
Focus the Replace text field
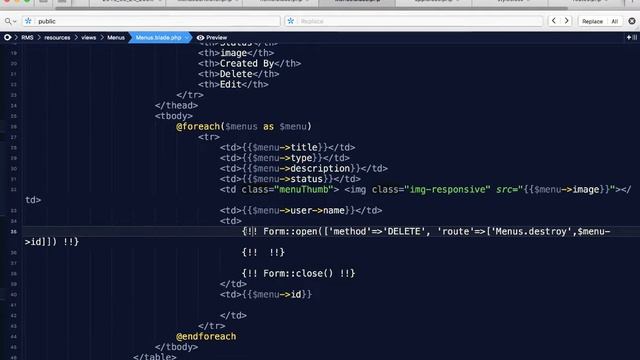(414, 21)
